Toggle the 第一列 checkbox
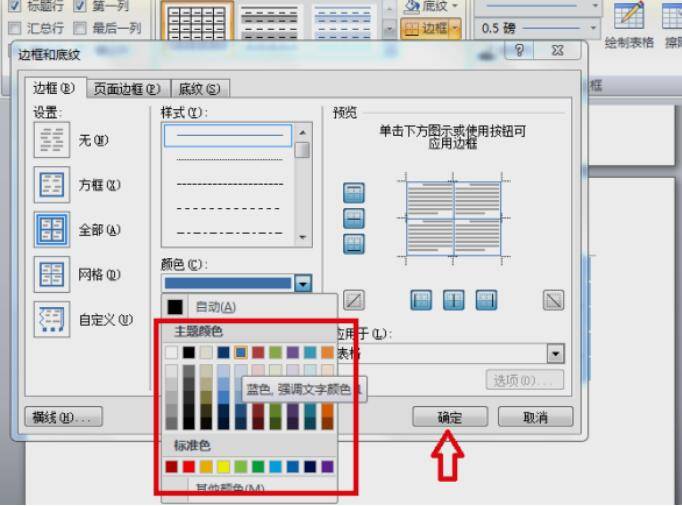The width and height of the screenshot is (682, 506). coord(80,6)
